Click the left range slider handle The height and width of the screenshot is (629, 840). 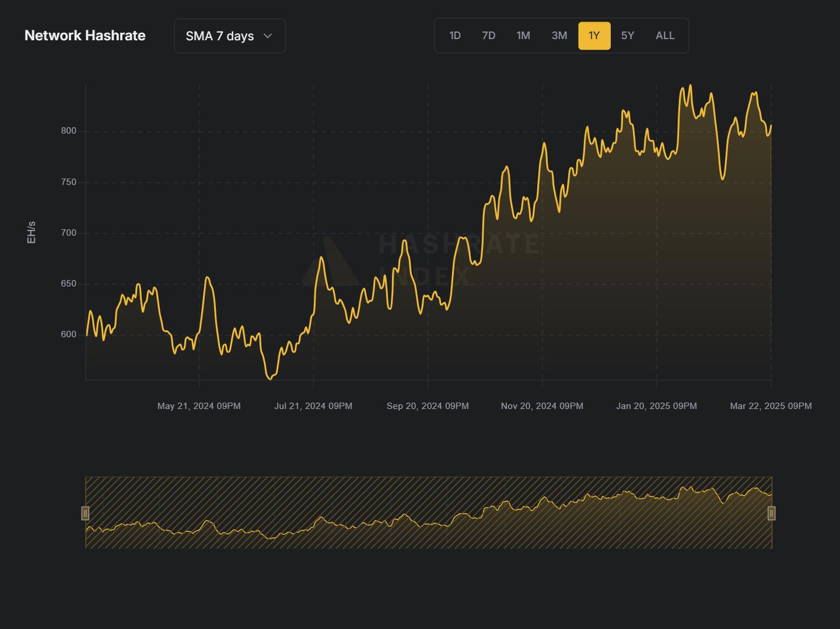pyautogui.click(x=85, y=513)
